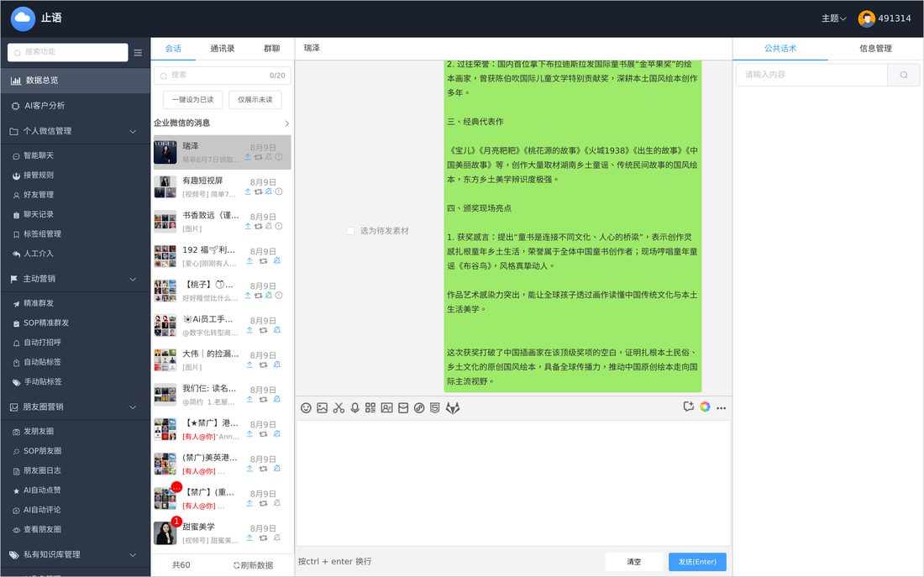The height and width of the screenshot is (577, 924).
Task: Click the pin-to-top icon for 瑞泽
Action: pyautogui.click(x=248, y=157)
